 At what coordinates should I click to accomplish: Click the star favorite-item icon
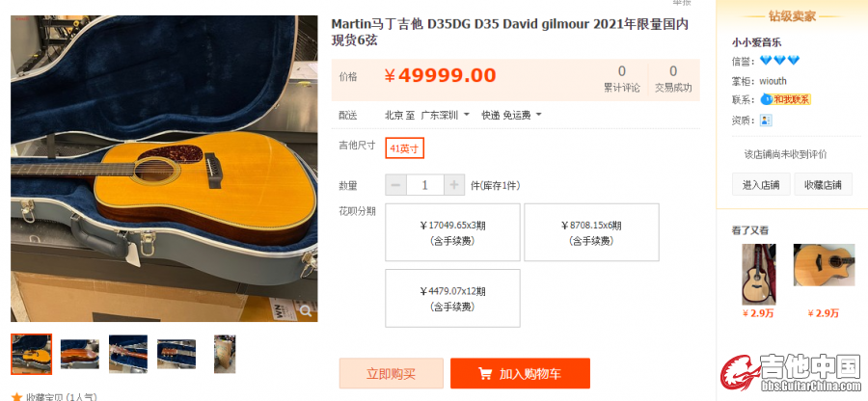point(16,396)
